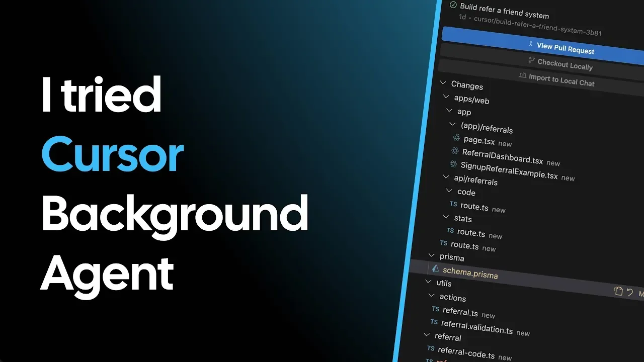Click the Prisma icon beside schema.prisma
The height and width of the screenshot is (362, 644).
click(x=436, y=268)
